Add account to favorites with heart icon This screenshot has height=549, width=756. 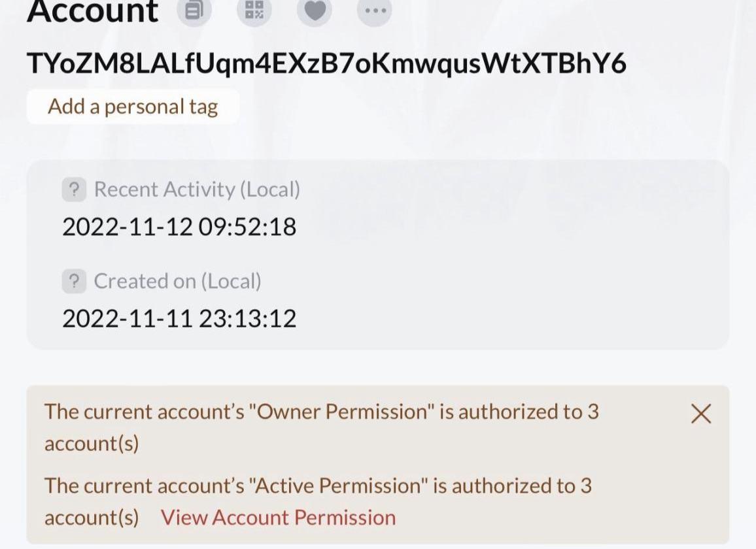(x=315, y=10)
